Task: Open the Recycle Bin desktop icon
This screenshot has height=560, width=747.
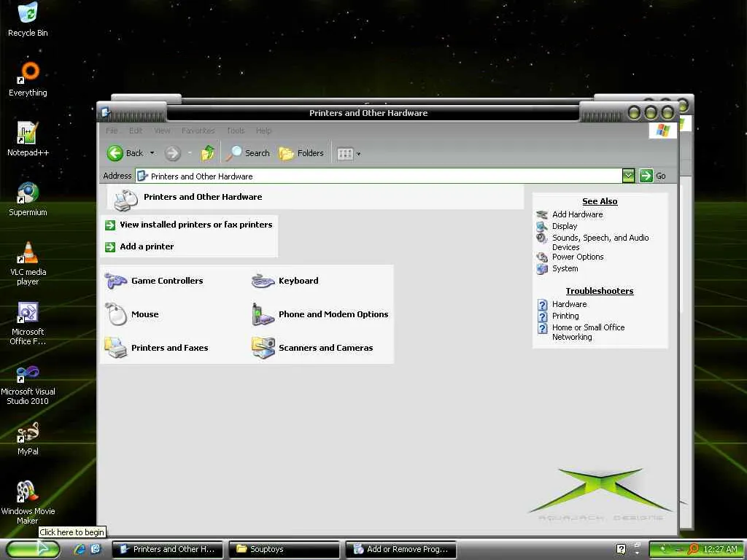Action: click(x=28, y=19)
